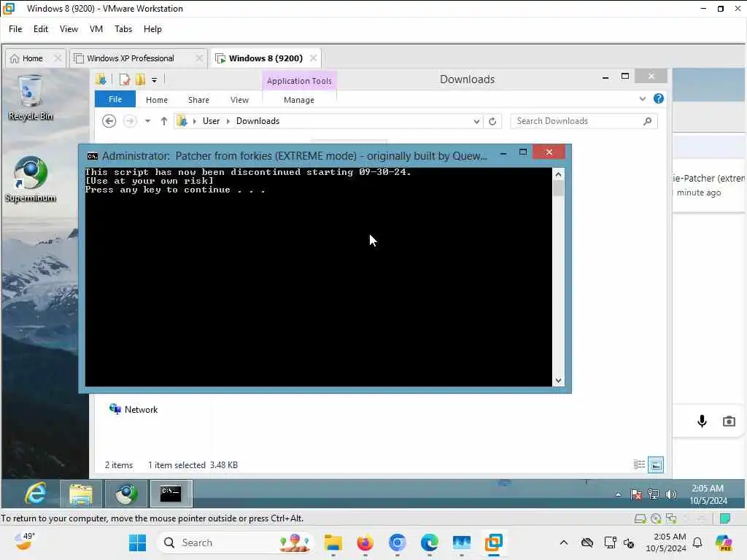Open the VMware File menu
Screen dimensions: 747x560
[x=15, y=29]
